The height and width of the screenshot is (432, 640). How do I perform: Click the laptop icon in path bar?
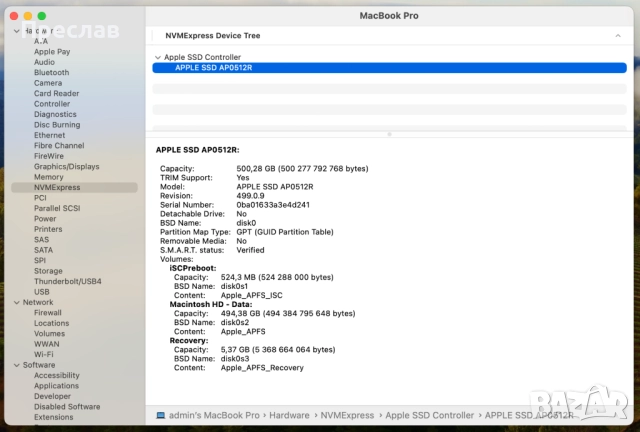(161, 415)
